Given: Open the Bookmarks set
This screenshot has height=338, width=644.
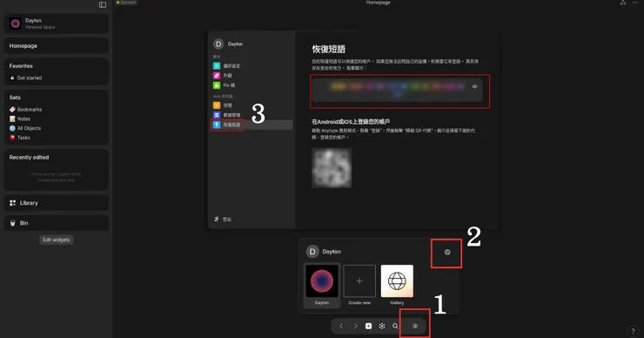Looking at the screenshot, I should tap(30, 110).
